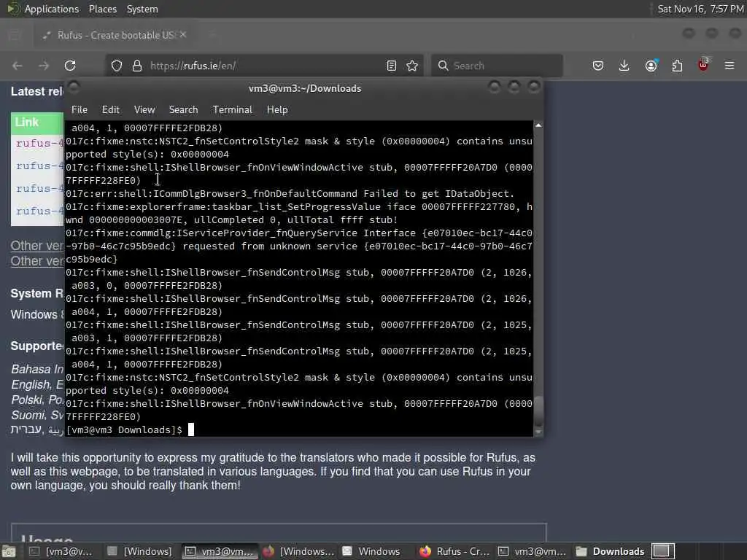Switch to [Windows] taskbar item
The height and width of the screenshot is (560, 747).
point(140,551)
